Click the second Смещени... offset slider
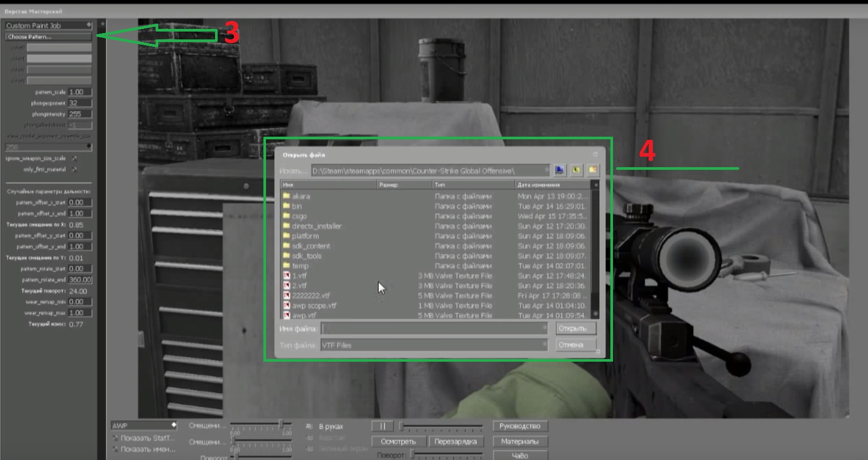The width and height of the screenshot is (868, 460). [261, 442]
